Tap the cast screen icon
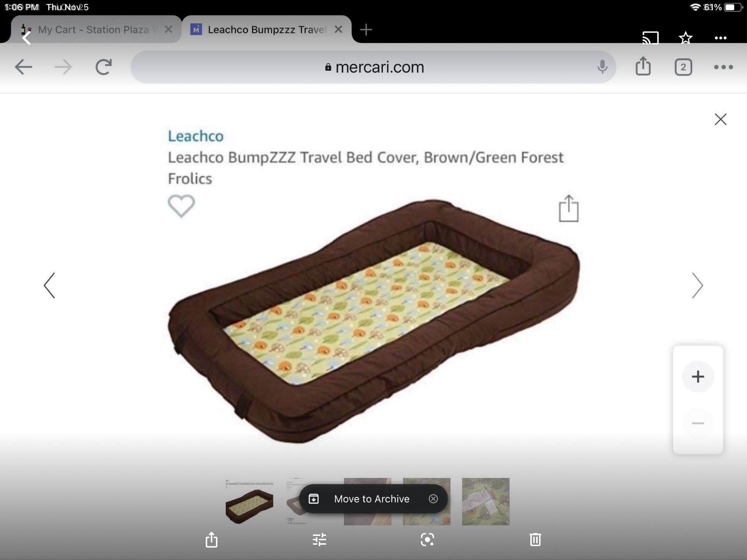The width and height of the screenshot is (747, 560). click(x=650, y=38)
